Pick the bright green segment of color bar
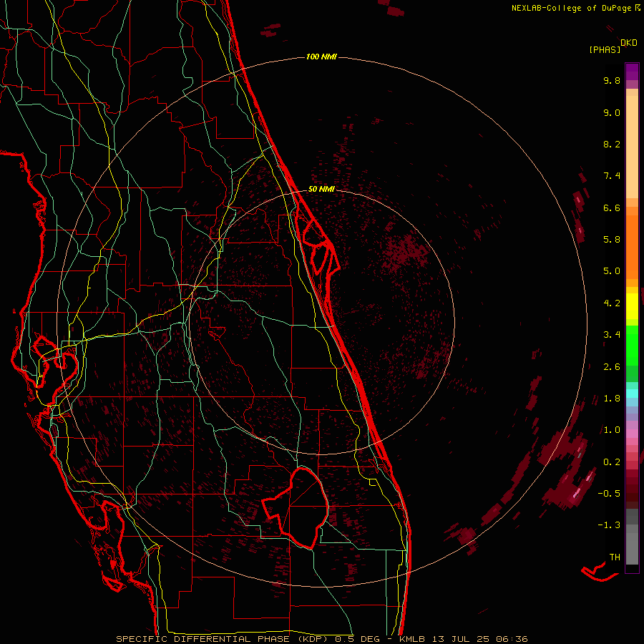 coord(632,345)
